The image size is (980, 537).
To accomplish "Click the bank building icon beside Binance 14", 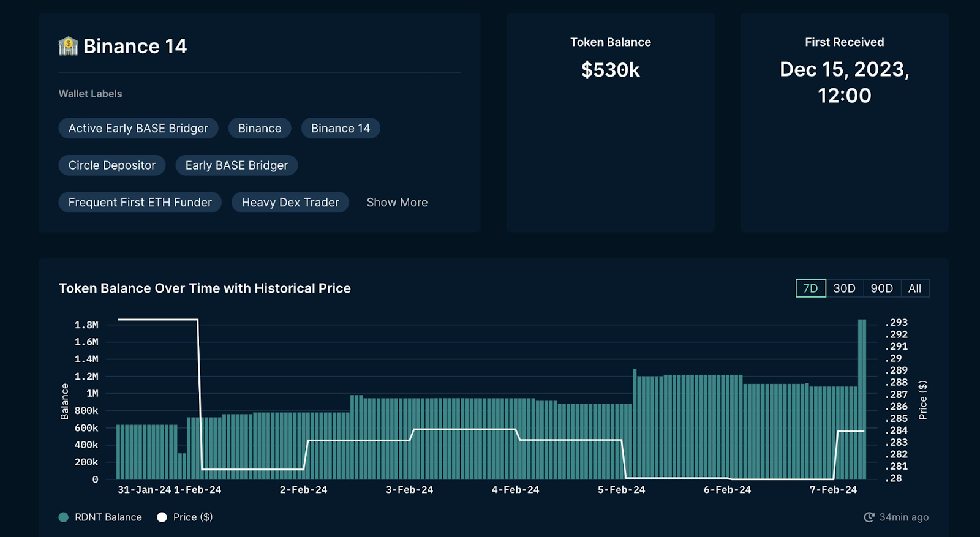I will tap(68, 46).
